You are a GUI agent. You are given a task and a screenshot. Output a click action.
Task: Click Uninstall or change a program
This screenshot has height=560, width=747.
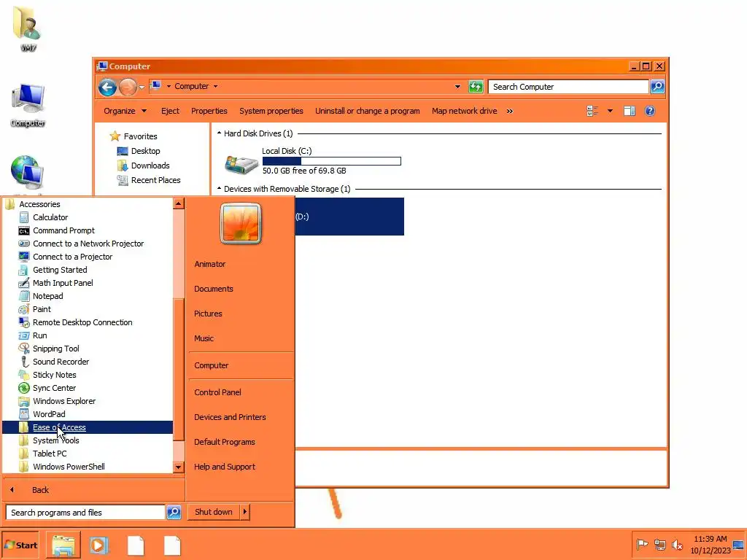click(368, 111)
